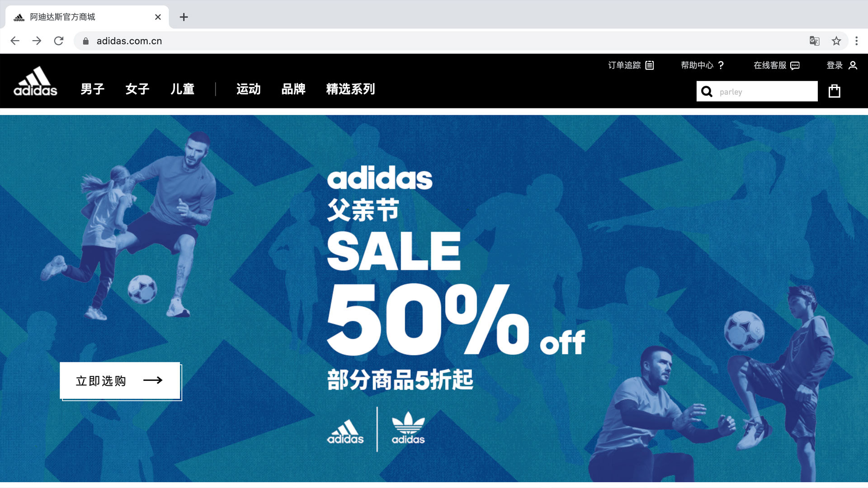868x488 pixels.
Task: Open the 男子 menu
Action: coord(93,89)
